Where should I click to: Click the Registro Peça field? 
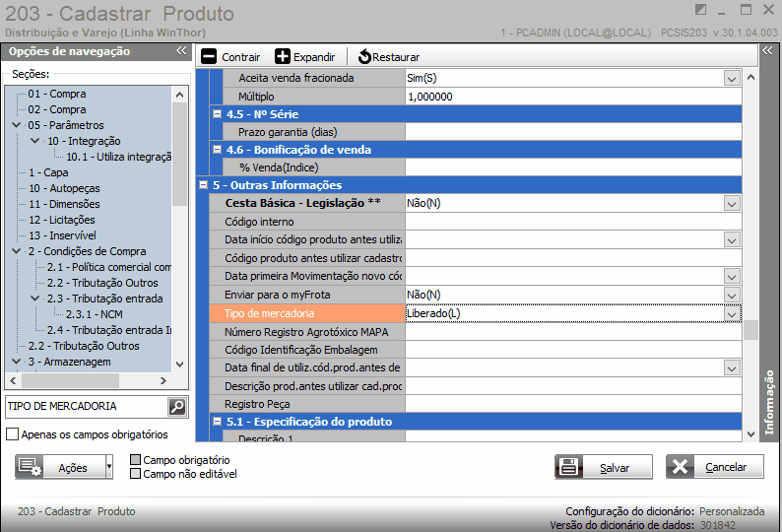click(x=573, y=404)
